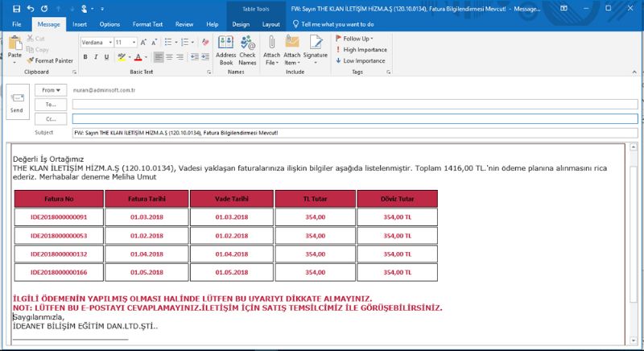Click the Cc... recipients button
Screen dimensions: 644x351
tap(51, 118)
